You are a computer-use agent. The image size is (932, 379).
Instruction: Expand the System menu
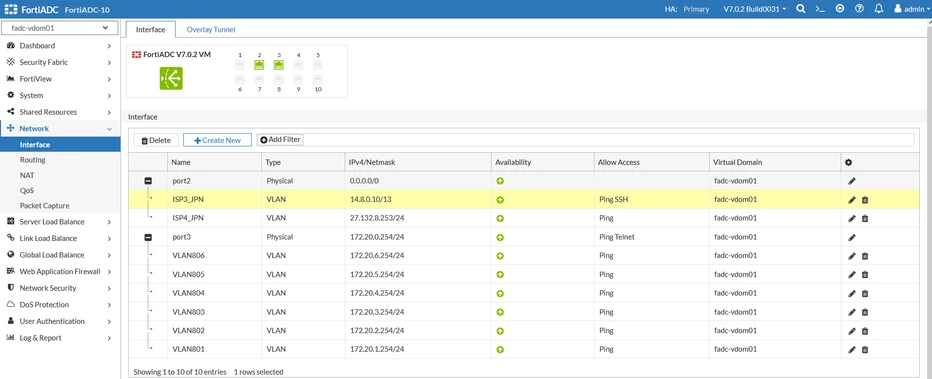click(x=59, y=96)
